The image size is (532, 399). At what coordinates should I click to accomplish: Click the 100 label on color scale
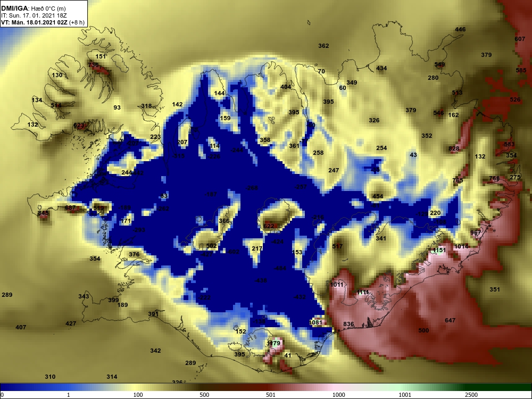pyautogui.click(x=138, y=395)
